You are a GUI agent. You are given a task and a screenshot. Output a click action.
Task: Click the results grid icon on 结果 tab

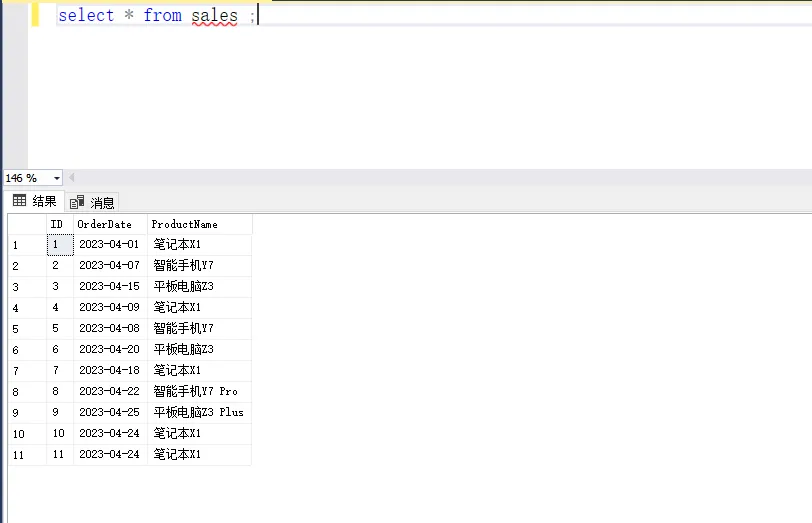click(x=20, y=200)
